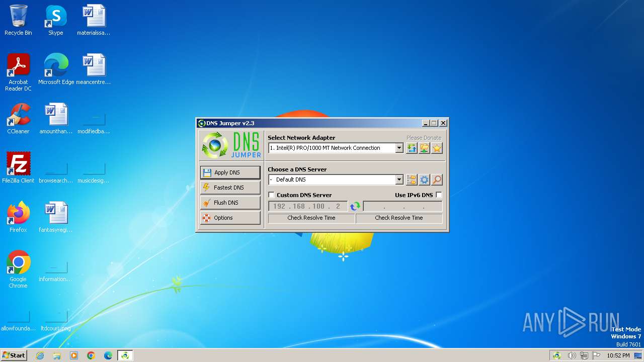Click the Please Donate link
This screenshot has width=644, height=362.
pos(424,138)
